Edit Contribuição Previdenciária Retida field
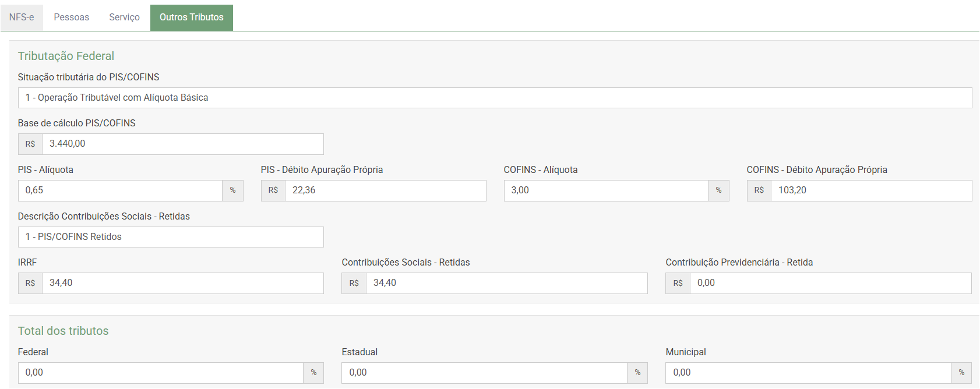The image size is (980, 389). coord(830,283)
